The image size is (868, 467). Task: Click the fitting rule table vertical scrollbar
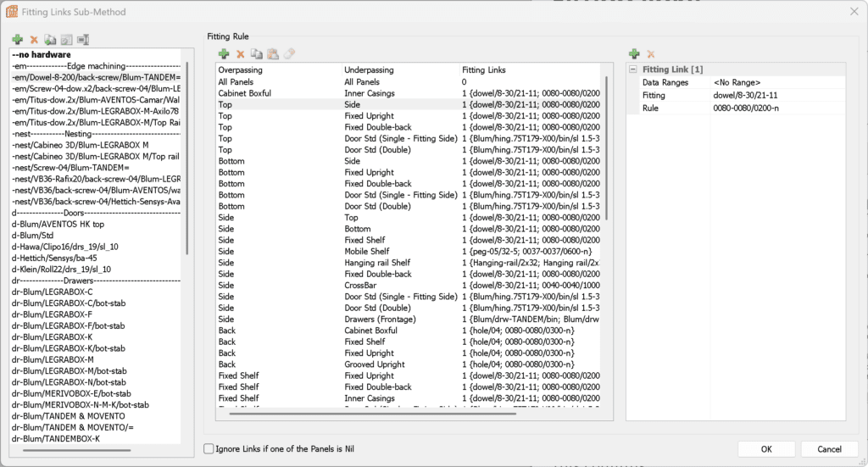coord(607,148)
